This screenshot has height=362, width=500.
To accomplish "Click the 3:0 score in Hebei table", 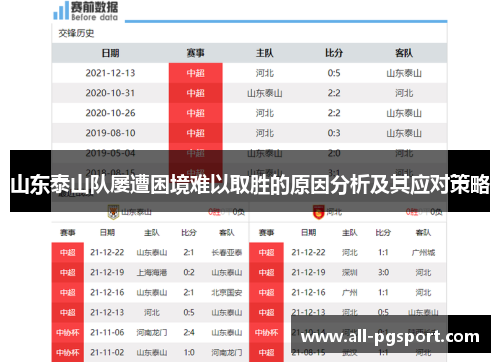I will point(383,273).
